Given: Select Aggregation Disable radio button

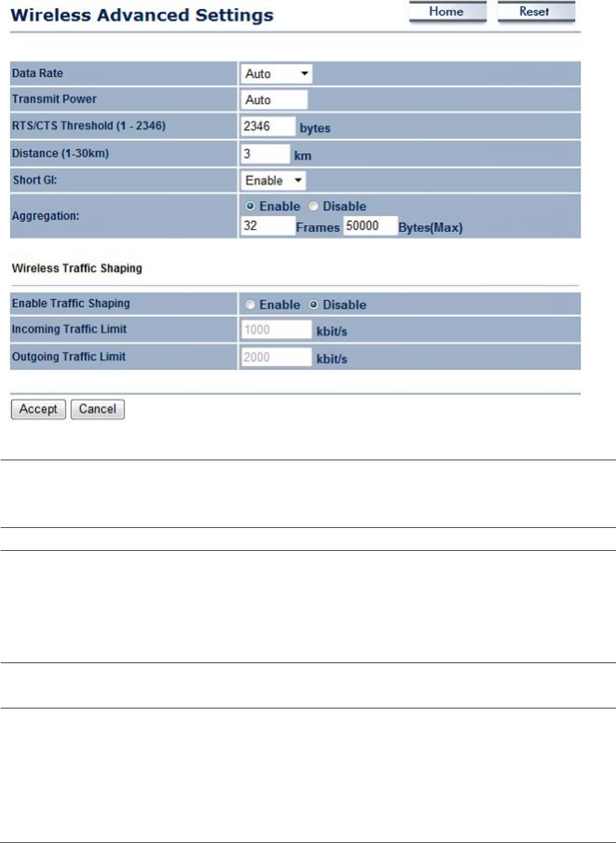Looking at the screenshot, I should tap(313, 206).
